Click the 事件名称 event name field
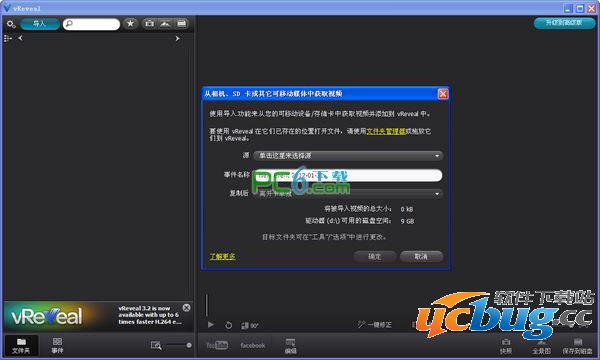 click(x=348, y=175)
